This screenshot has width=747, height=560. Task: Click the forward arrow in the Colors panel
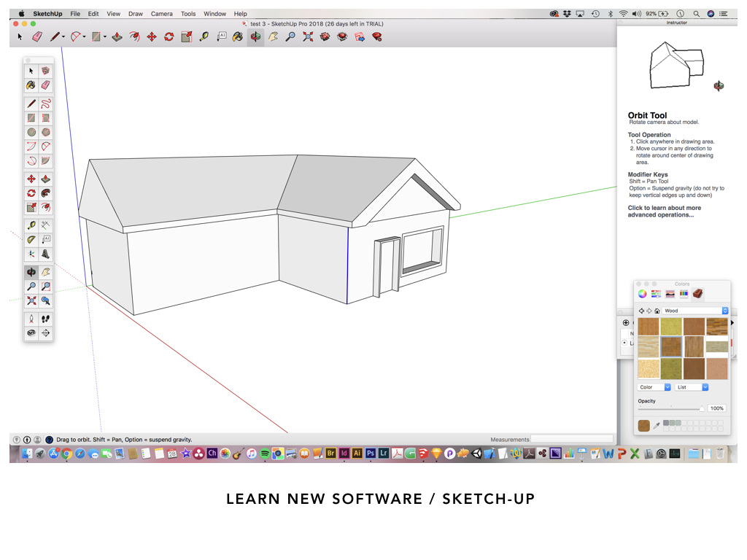[649, 311]
